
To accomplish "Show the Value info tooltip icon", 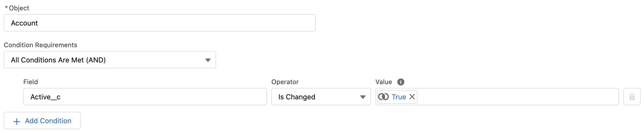I will (401, 82).
